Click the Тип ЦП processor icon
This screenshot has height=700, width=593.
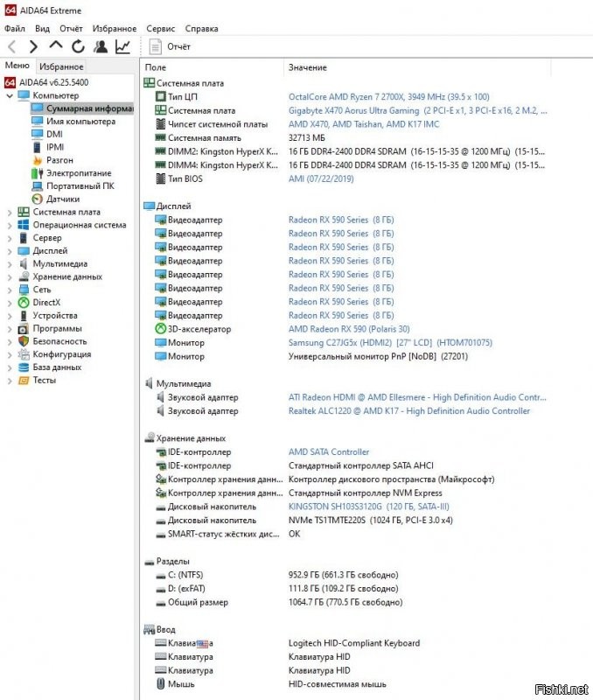click(161, 96)
